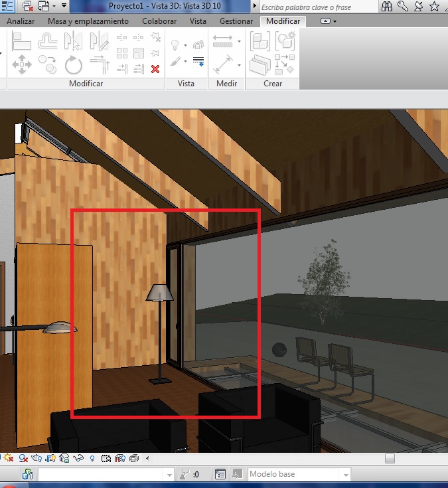The height and width of the screenshot is (488, 448).
Task: Select the Move tool in Modificar panel
Action: tap(22, 64)
